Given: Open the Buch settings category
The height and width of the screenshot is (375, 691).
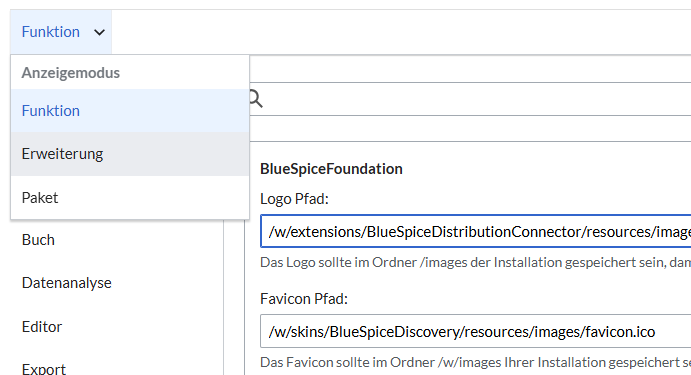Looking at the screenshot, I should click(x=38, y=240).
